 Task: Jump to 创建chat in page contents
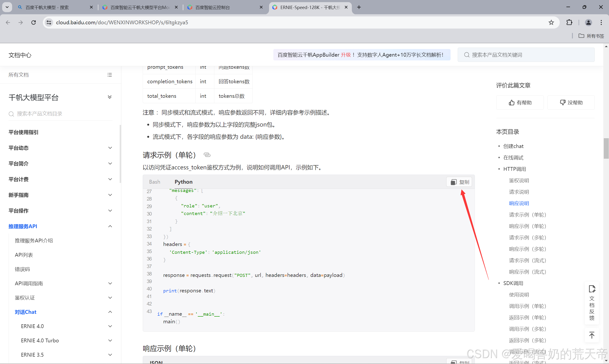point(513,146)
